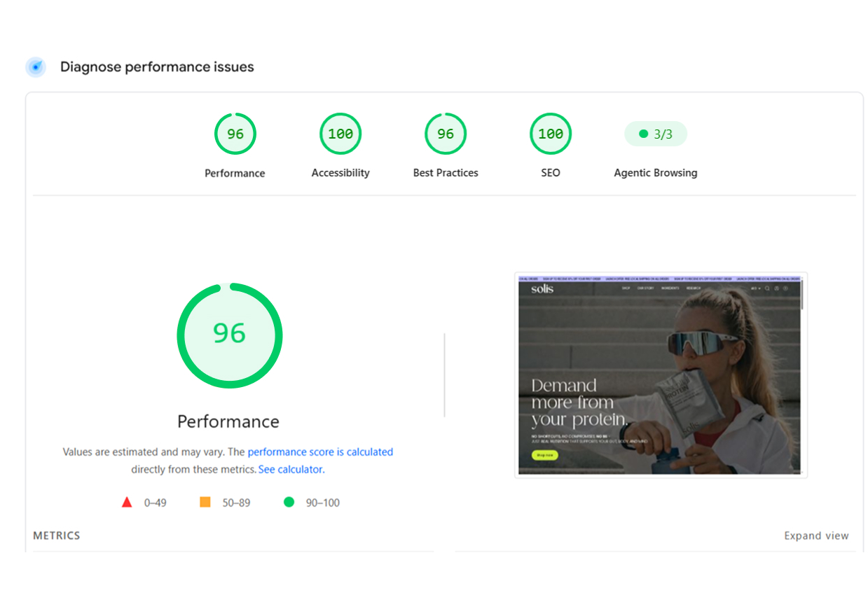This screenshot has width=868, height=602.
Task: Click the 50–89 range text
Action: click(x=236, y=503)
